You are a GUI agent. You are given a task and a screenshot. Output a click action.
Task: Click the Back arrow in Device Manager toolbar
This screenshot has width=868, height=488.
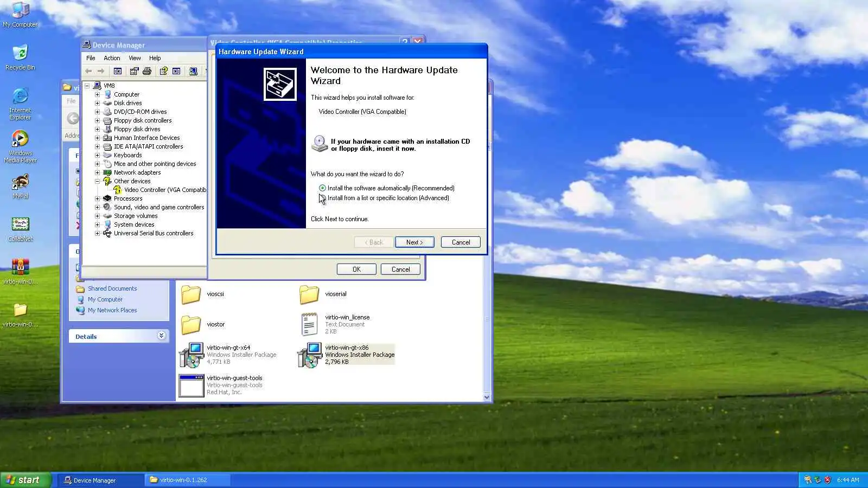click(88, 71)
